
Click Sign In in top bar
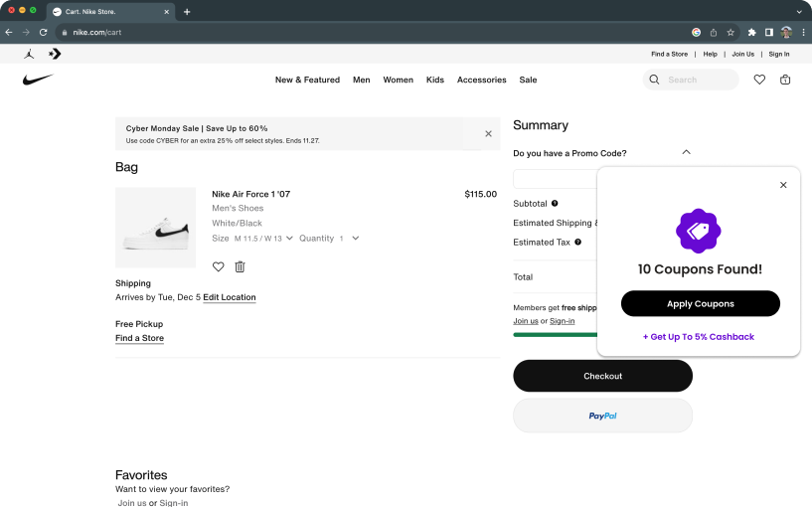[x=779, y=54]
